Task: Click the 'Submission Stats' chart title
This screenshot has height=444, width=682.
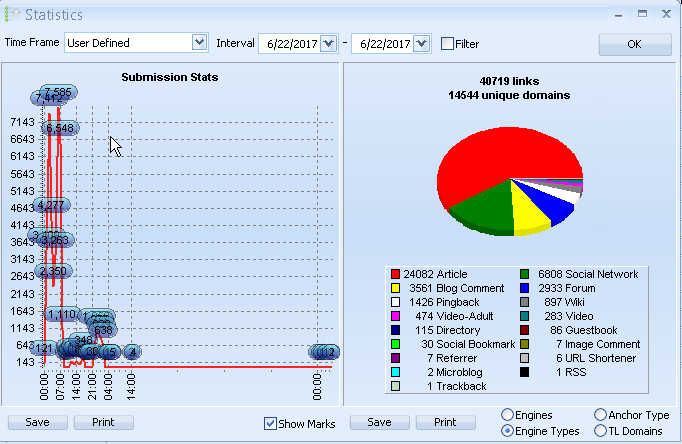Action: tap(170, 77)
